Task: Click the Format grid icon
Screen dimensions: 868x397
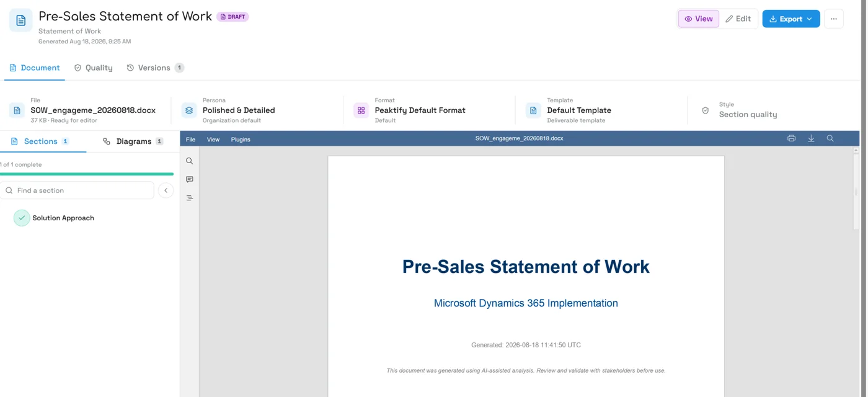Action: click(x=361, y=110)
